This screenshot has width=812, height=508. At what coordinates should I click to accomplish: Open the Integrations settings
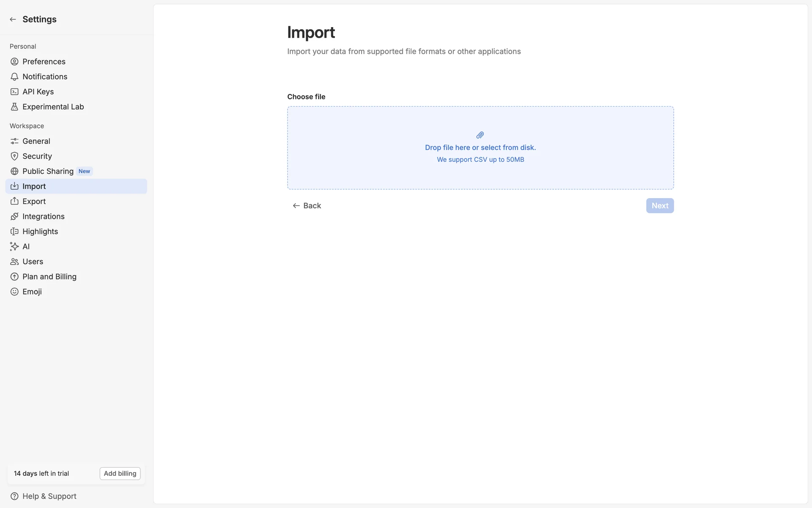[43, 217]
